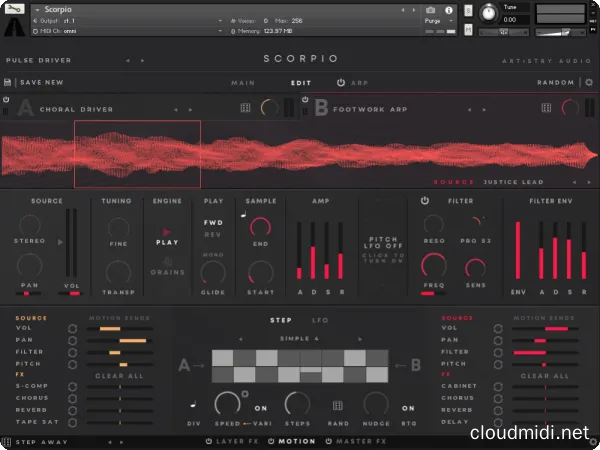Go to next preset after PULSE DRIVER
This screenshot has width=600, height=450.
pyautogui.click(x=142, y=60)
